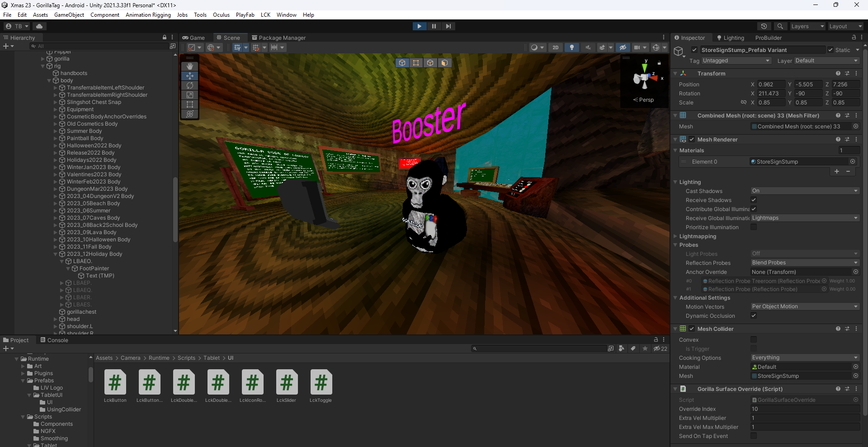This screenshot has height=447, width=868.
Task: Select the first ProBuilder cube mode icon
Action: [x=402, y=63]
